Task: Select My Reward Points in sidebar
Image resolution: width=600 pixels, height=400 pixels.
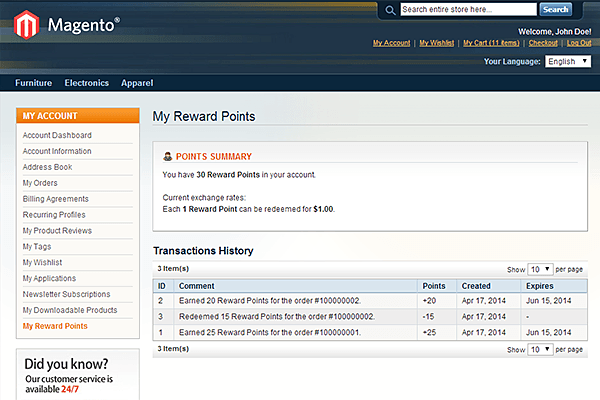Action: 55,326
